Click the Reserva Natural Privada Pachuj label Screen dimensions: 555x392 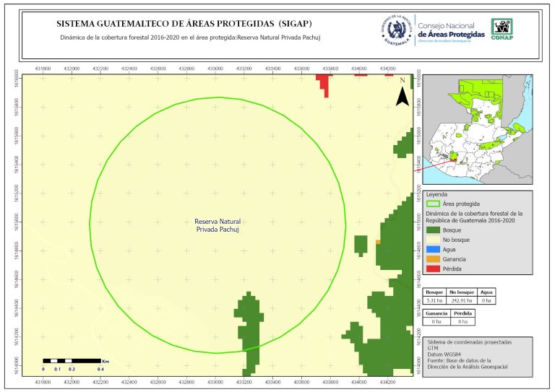218,225
